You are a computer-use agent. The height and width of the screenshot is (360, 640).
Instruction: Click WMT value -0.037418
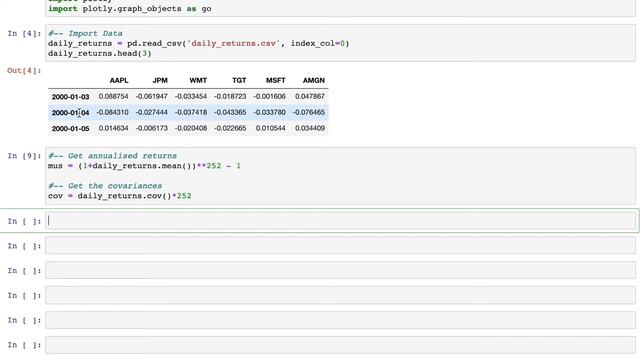[x=191, y=112]
